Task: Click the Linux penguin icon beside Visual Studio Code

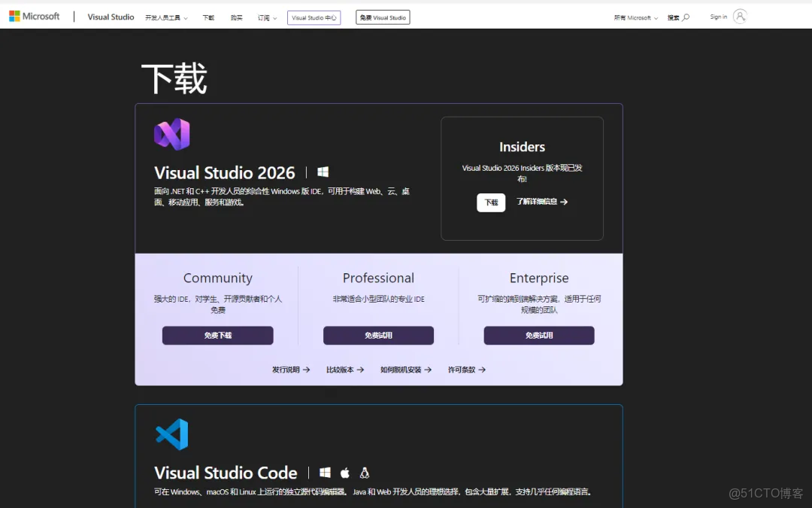Action: coord(364,473)
